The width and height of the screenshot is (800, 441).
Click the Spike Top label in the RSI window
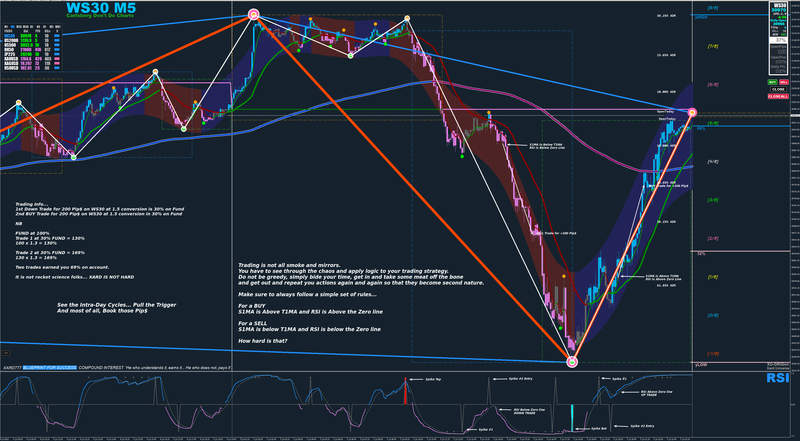pyautogui.click(x=432, y=379)
